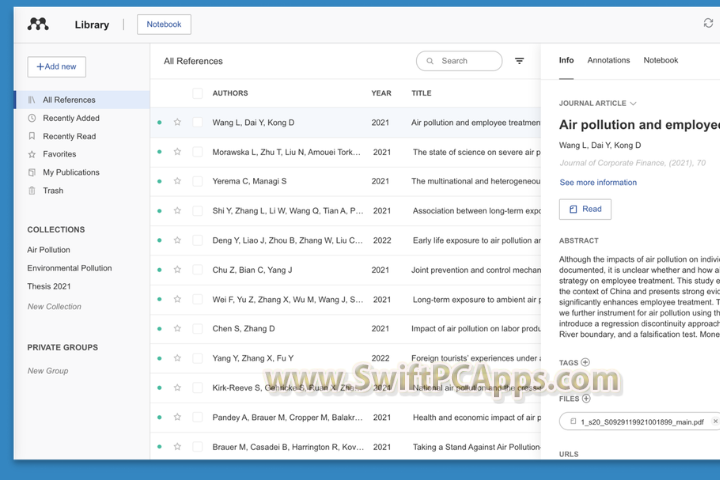Open the Environmental Pollution collection
This screenshot has width=720, height=480.
pos(69,268)
